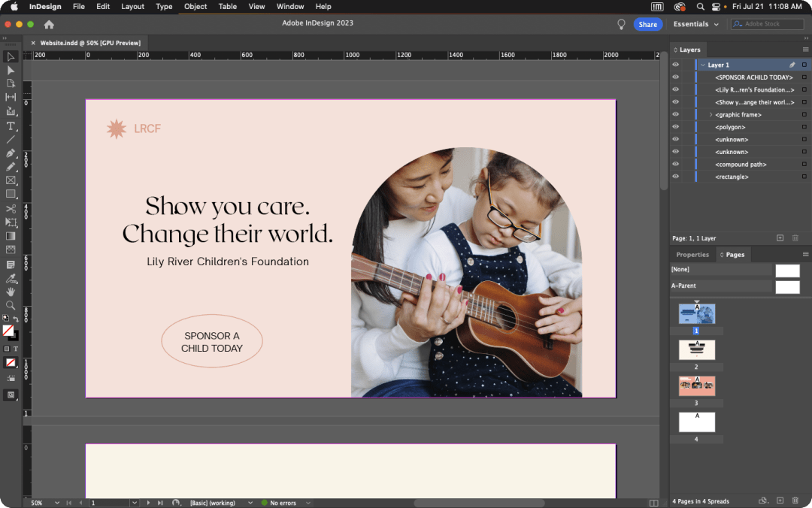Select the Rectangle Frame tool

(x=11, y=180)
